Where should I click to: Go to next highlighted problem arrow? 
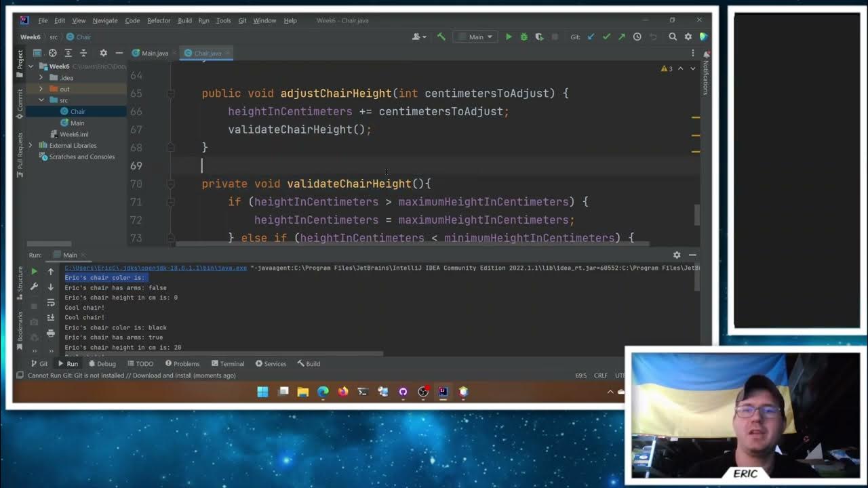692,68
